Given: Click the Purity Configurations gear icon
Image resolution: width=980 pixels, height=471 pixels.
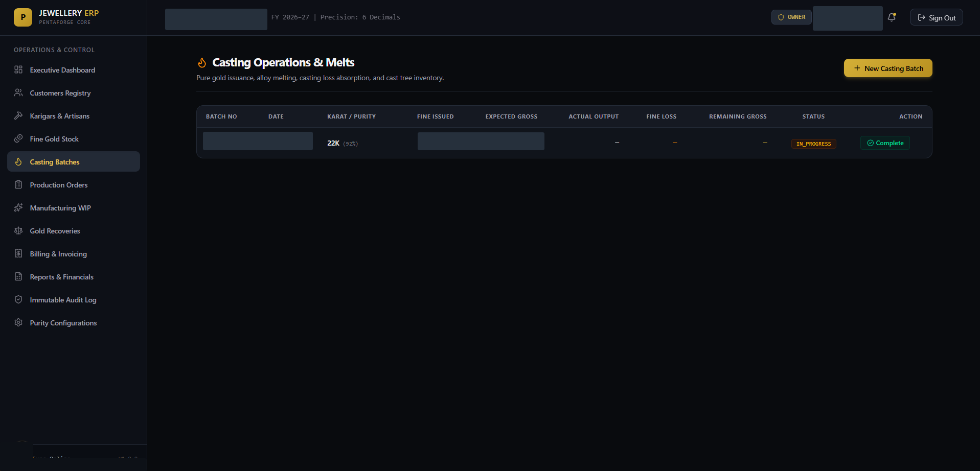Looking at the screenshot, I should 18,322.
